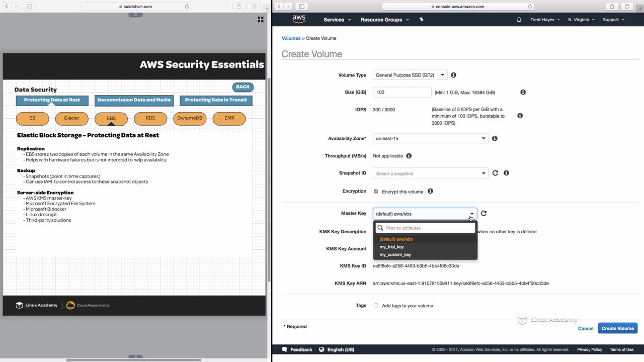
Task: Open the Trent Hayes account menu
Action: 545,20
